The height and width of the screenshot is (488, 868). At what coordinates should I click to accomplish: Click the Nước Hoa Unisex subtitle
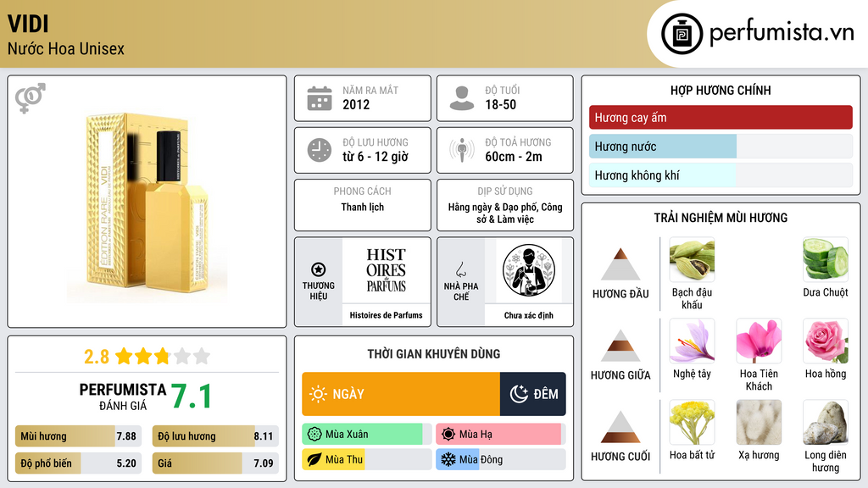(x=66, y=48)
